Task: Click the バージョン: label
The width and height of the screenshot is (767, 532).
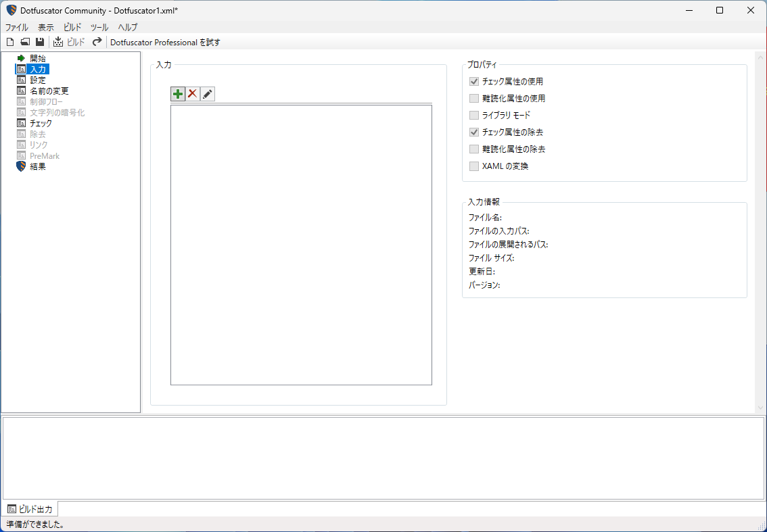Action: tap(484, 285)
